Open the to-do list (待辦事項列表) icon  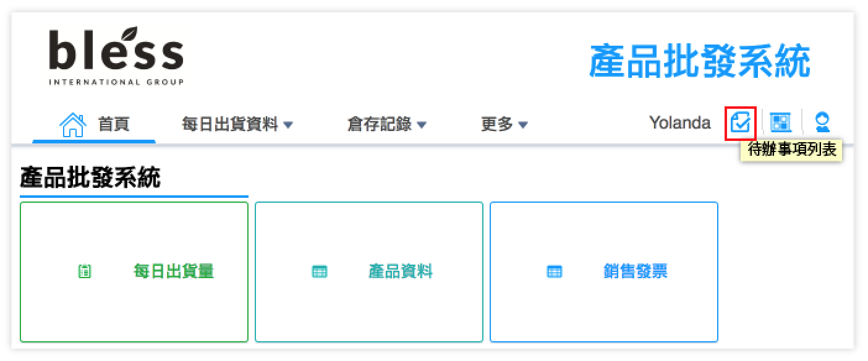click(x=740, y=122)
